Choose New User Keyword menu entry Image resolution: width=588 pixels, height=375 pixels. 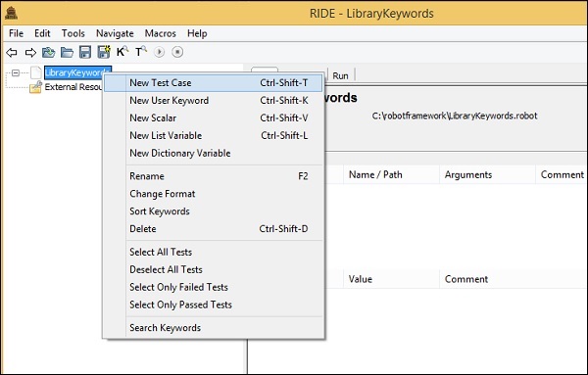213,101
